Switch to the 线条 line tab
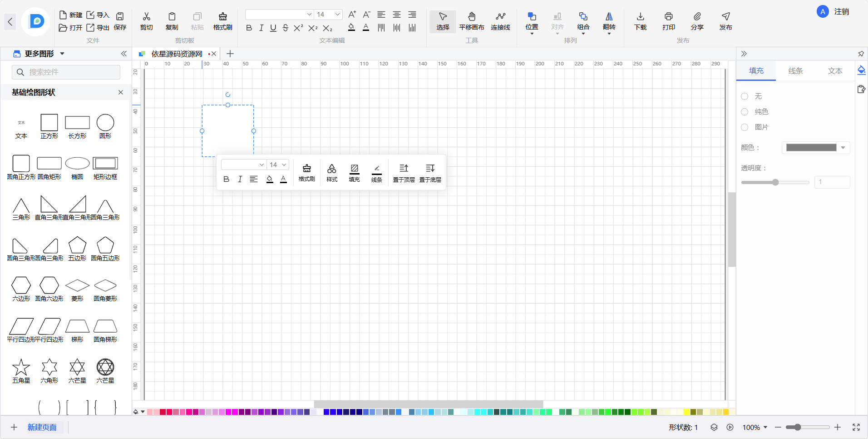This screenshot has height=439, width=868. click(795, 71)
